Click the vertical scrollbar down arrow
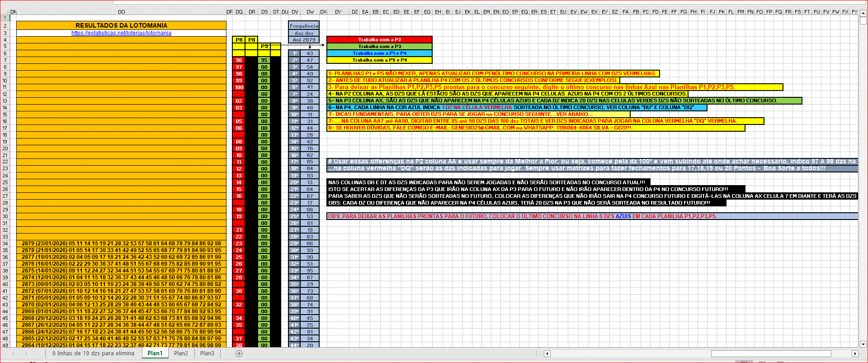Image resolution: width=868 pixels, height=363 pixels. 863,344
